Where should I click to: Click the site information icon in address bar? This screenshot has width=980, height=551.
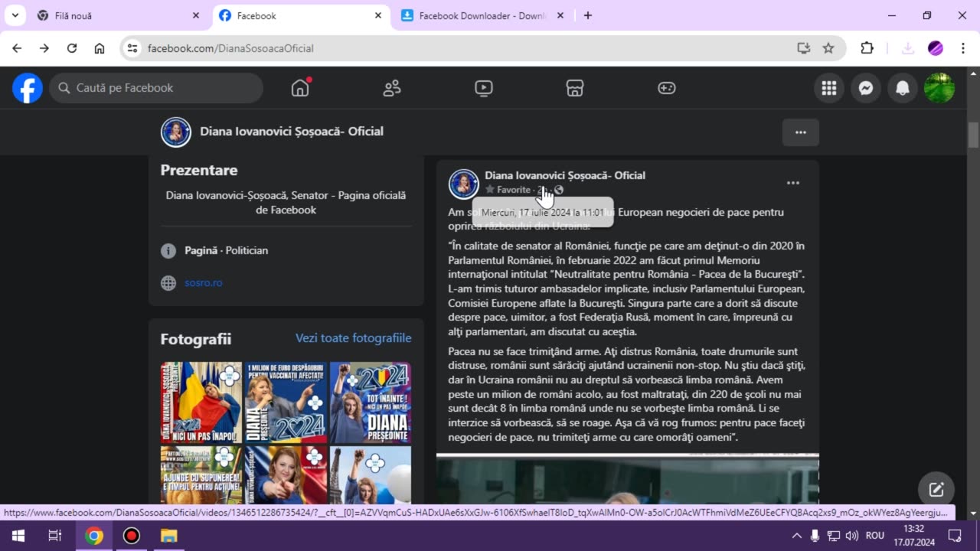132,48
